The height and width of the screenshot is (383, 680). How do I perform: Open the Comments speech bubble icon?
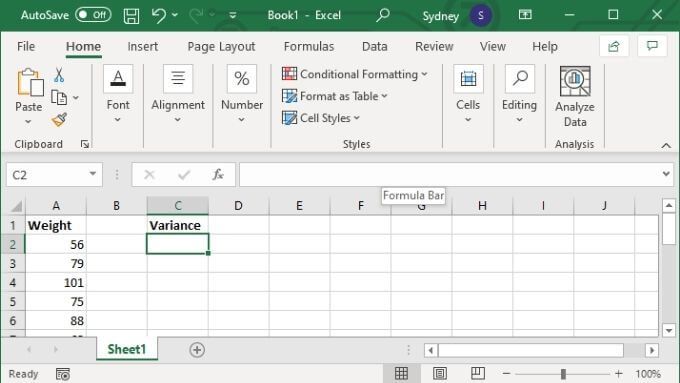(x=652, y=46)
